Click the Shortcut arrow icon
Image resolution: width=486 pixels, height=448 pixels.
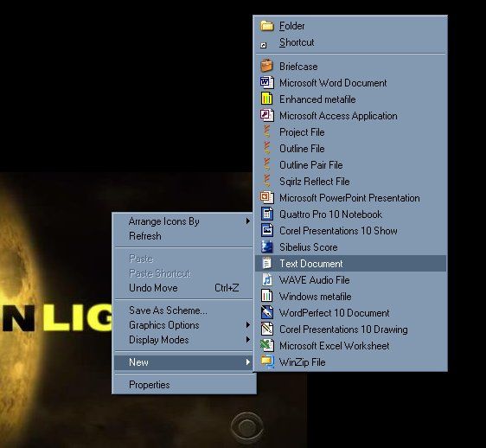(263, 45)
